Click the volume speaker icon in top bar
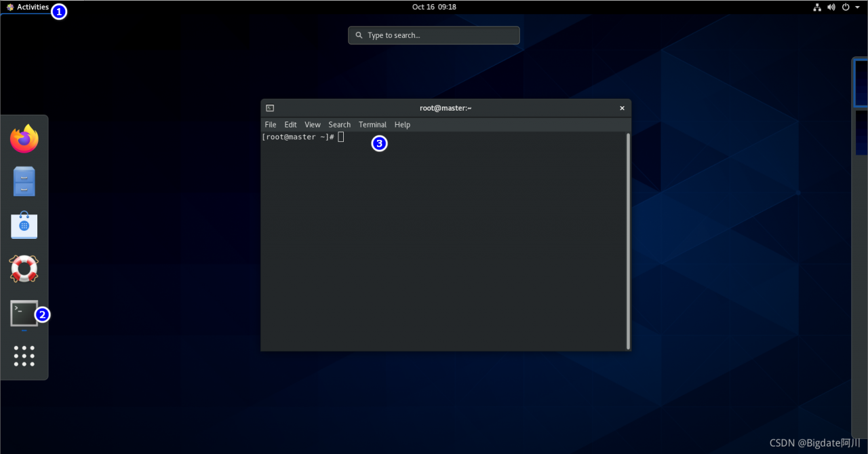This screenshot has width=868, height=454. pyautogui.click(x=831, y=7)
